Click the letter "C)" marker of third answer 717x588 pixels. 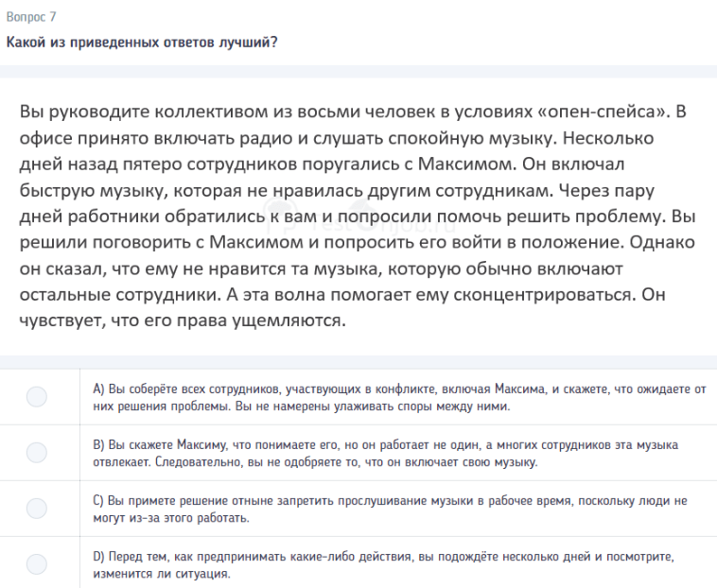98,500
